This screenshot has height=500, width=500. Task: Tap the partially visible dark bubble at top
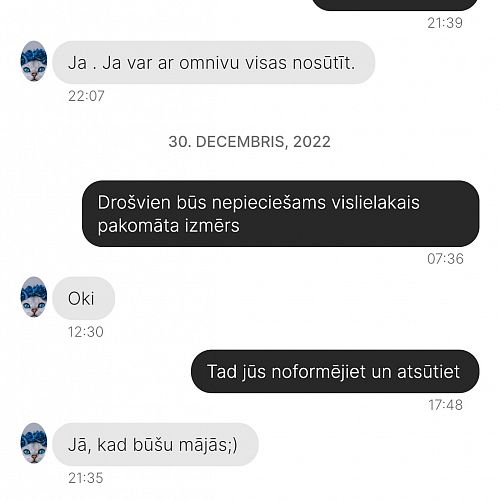pyautogui.click(x=396, y=5)
